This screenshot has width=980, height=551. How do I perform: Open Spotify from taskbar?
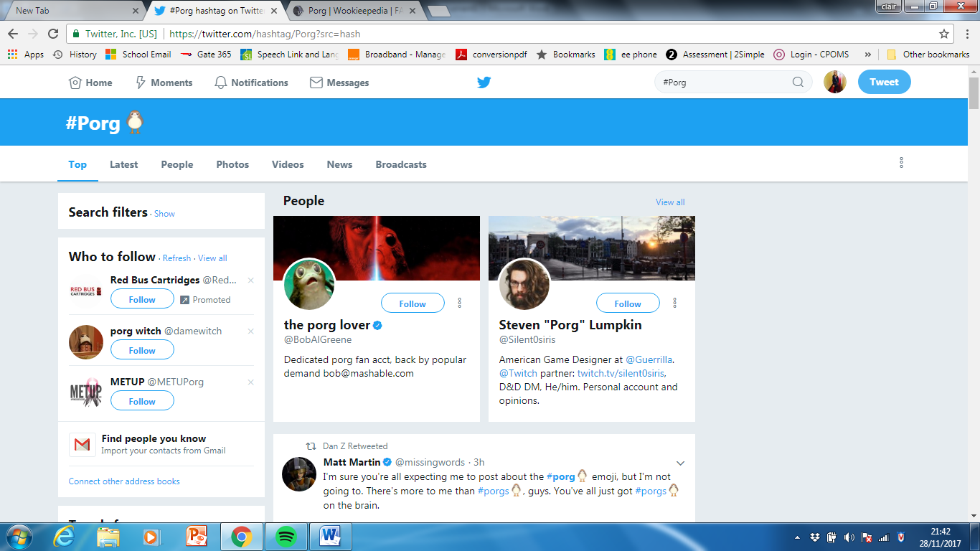(x=286, y=537)
